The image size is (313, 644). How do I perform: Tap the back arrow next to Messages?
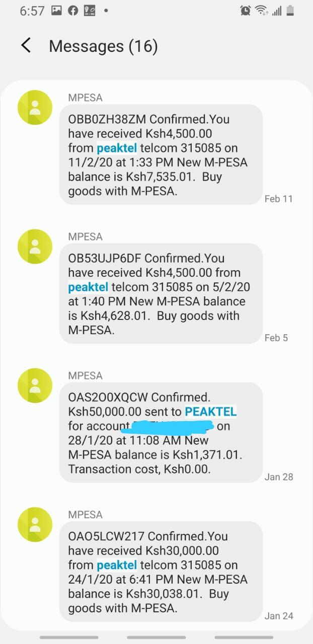click(x=26, y=46)
